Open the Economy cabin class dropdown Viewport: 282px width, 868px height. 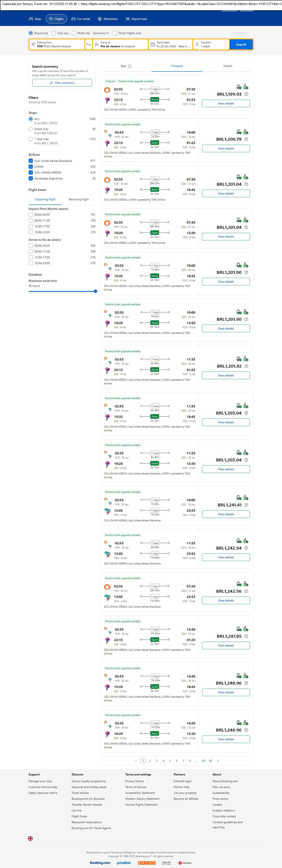tap(101, 33)
